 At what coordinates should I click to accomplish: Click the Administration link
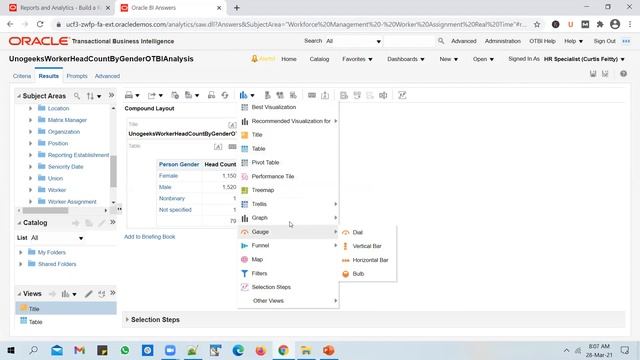click(x=502, y=41)
